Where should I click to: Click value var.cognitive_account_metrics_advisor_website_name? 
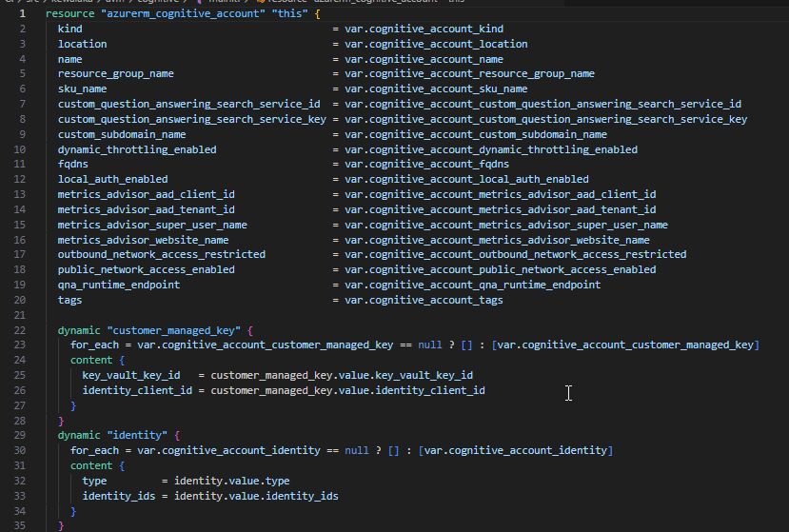(x=497, y=240)
